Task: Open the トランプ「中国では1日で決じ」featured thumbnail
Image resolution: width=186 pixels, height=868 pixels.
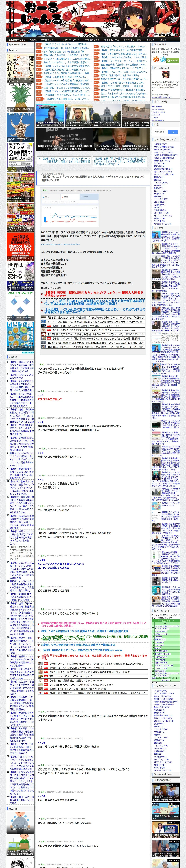Action: click(122, 139)
